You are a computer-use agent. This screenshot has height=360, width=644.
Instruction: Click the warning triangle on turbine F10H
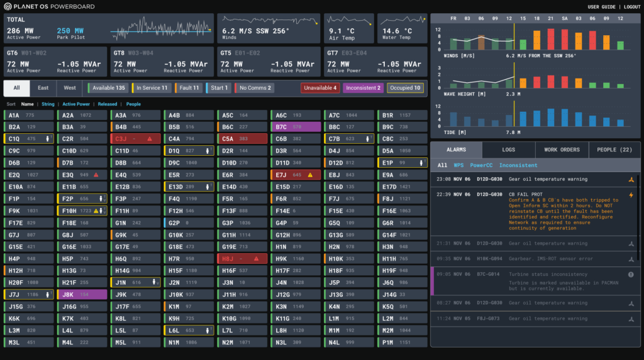coord(96,211)
